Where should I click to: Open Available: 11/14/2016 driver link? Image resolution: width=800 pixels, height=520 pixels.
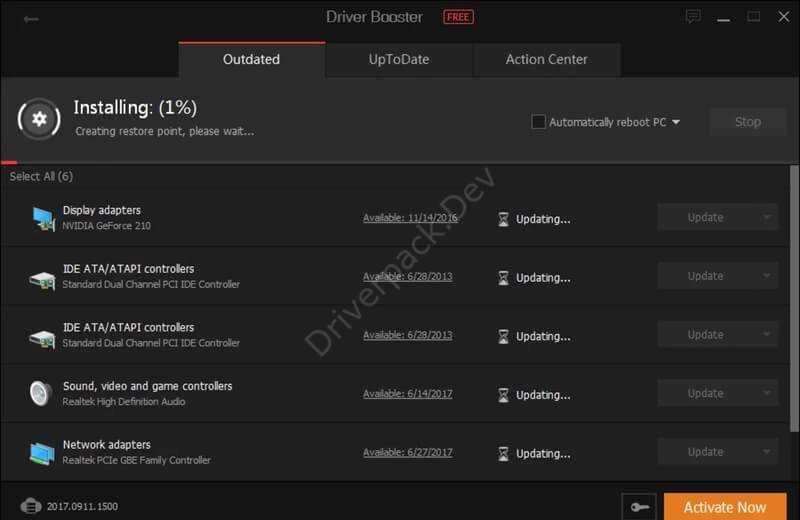(410, 218)
